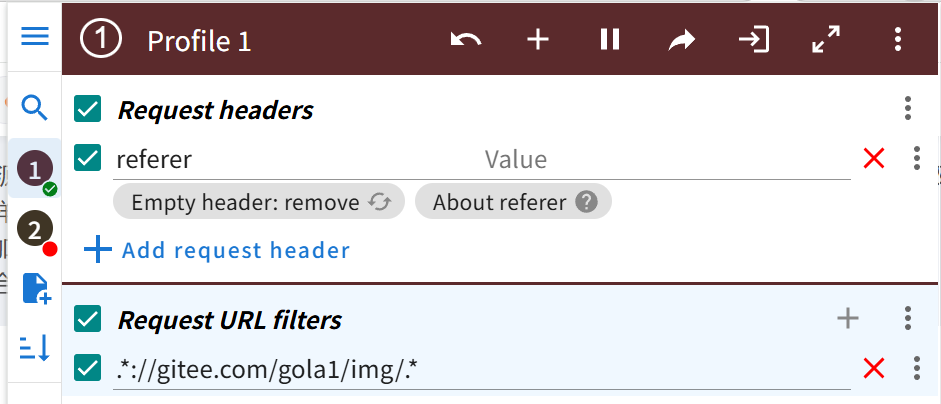Toggle the referer header checkbox
This screenshot has width=941, height=404.
[88, 158]
